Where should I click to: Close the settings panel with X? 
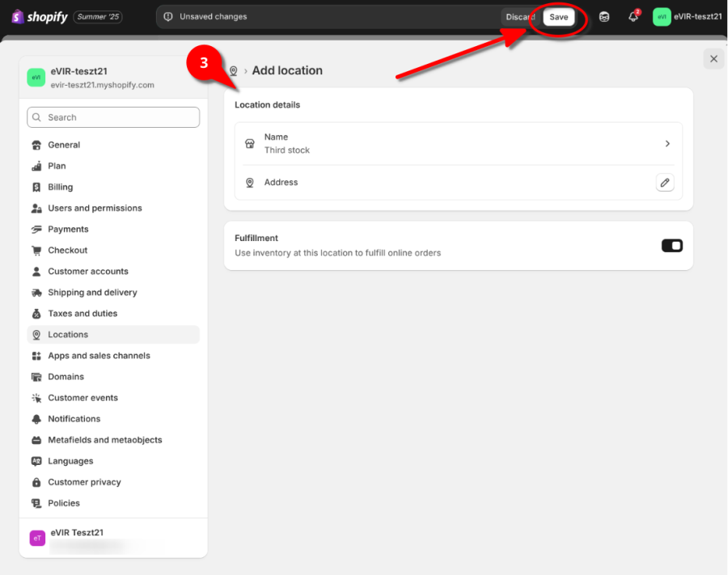coord(713,58)
